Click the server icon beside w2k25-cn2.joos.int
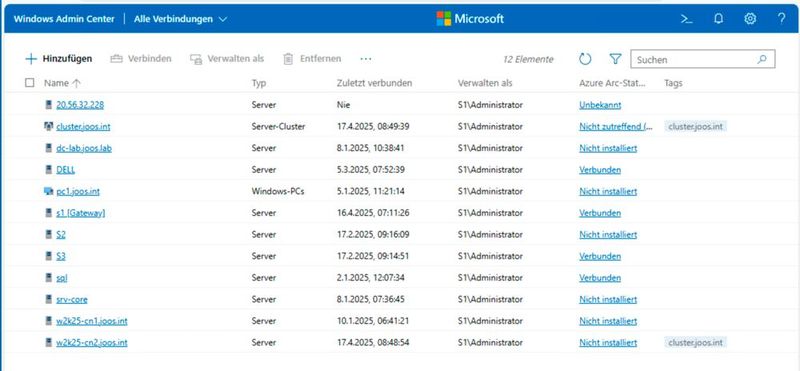Viewport: 800px width, 371px height. (48, 342)
